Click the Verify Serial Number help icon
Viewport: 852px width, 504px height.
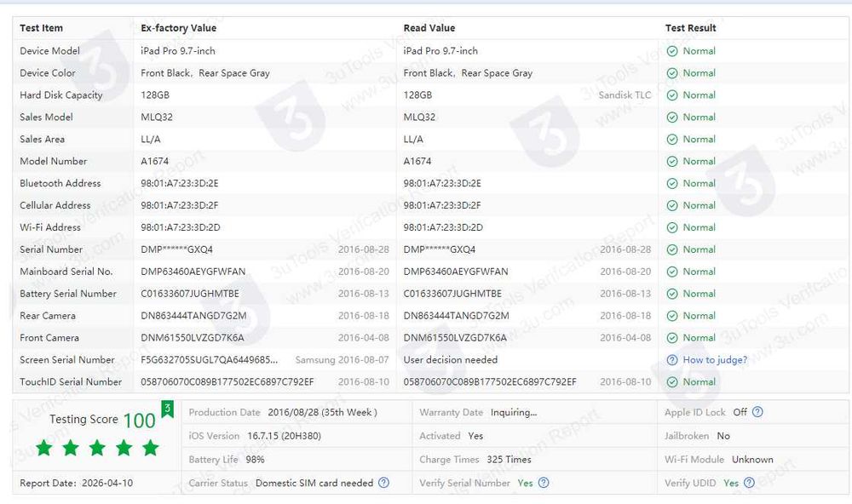pos(544,483)
